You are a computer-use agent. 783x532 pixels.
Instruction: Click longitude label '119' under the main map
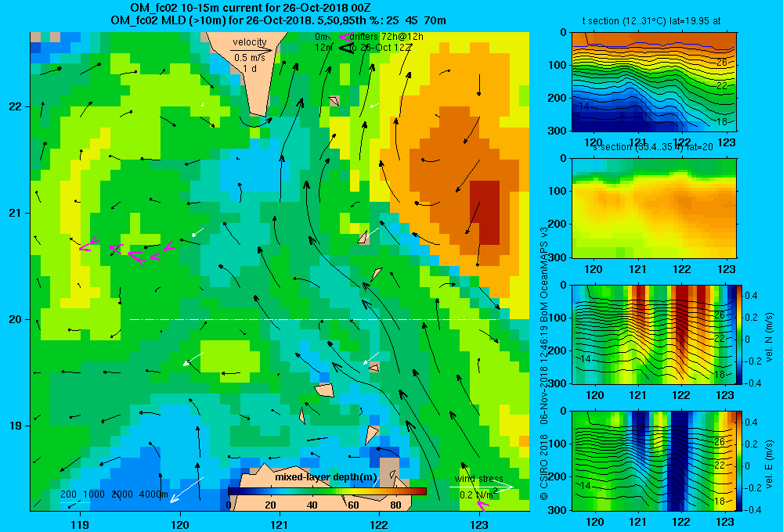(x=80, y=525)
